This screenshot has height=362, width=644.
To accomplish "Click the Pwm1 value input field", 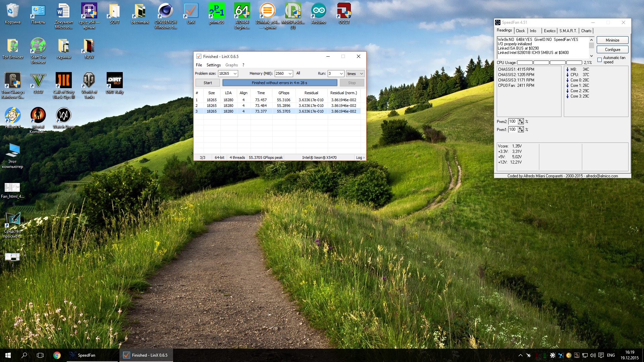I will click(x=513, y=130).
